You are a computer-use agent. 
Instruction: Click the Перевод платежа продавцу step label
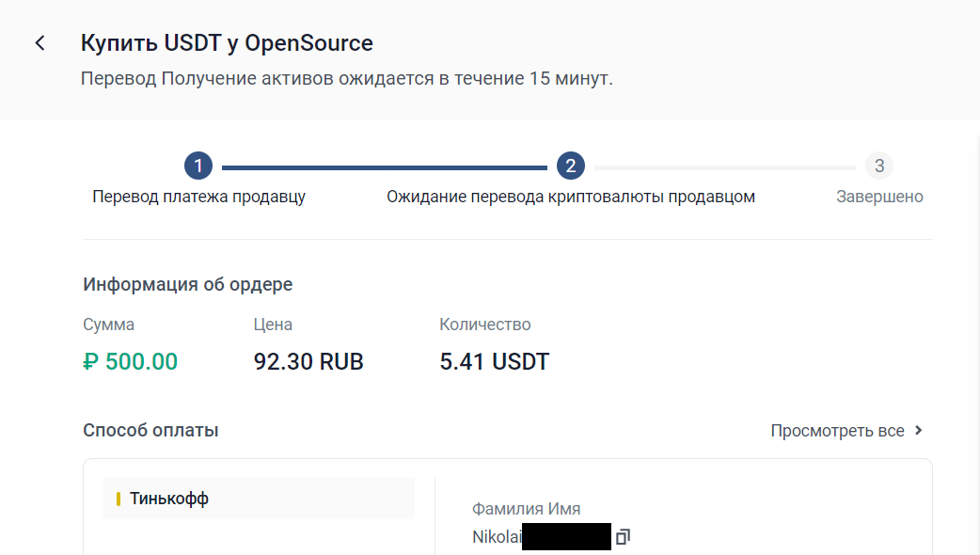[x=198, y=197]
